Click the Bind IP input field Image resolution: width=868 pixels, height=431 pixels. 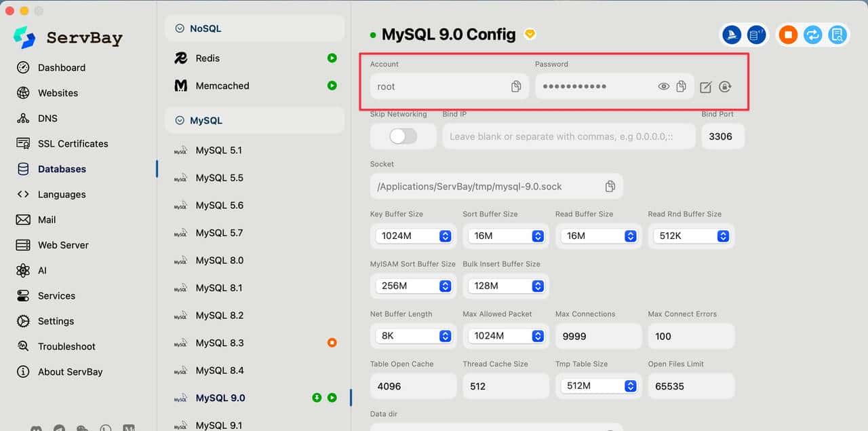(568, 136)
